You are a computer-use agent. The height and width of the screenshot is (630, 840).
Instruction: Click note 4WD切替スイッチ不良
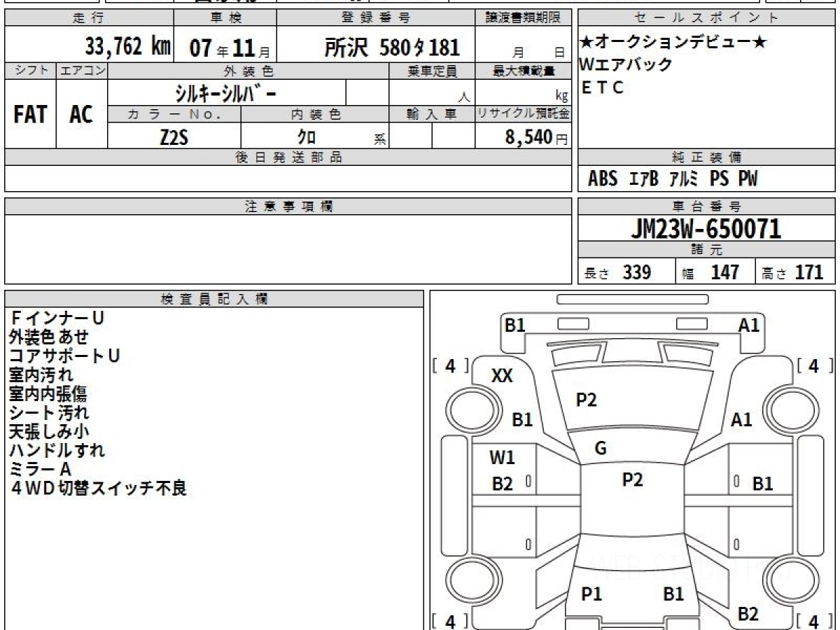[98, 488]
